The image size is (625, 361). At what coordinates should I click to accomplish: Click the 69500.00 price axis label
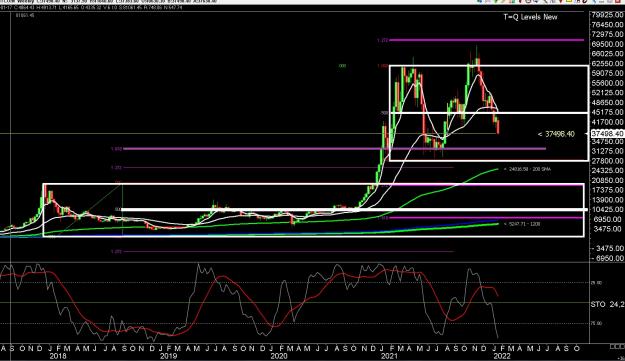tap(607, 44)
